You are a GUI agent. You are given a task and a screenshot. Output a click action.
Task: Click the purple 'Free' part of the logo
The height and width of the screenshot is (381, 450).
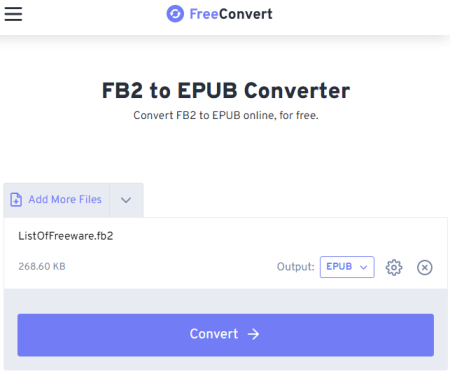[x=204, y=14]
